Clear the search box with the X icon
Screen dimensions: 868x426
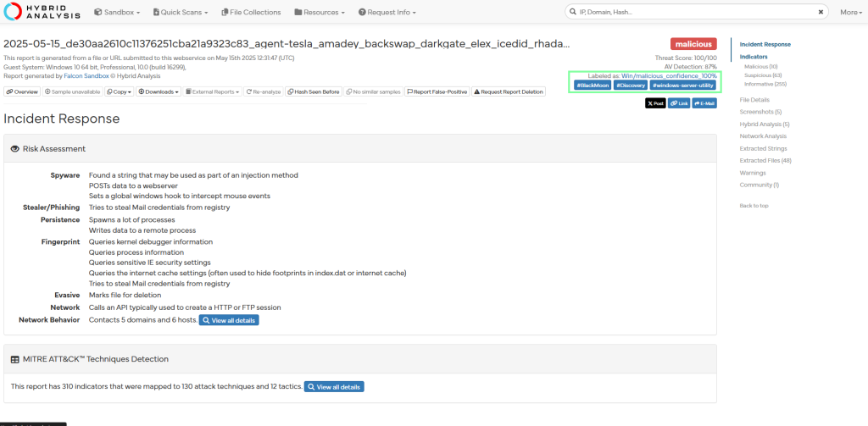821,13
